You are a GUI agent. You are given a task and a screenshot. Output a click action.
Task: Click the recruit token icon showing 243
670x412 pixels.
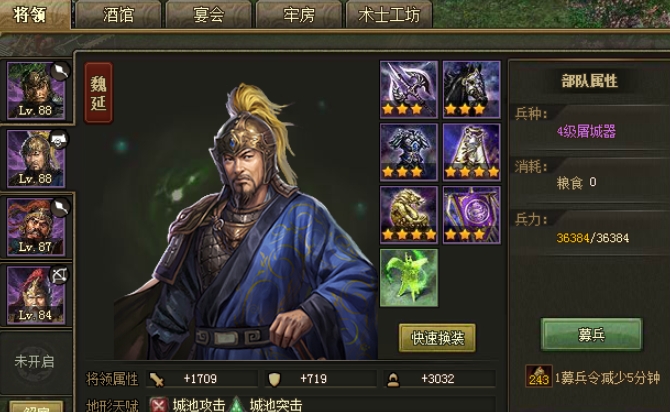(x=538, y=376)
